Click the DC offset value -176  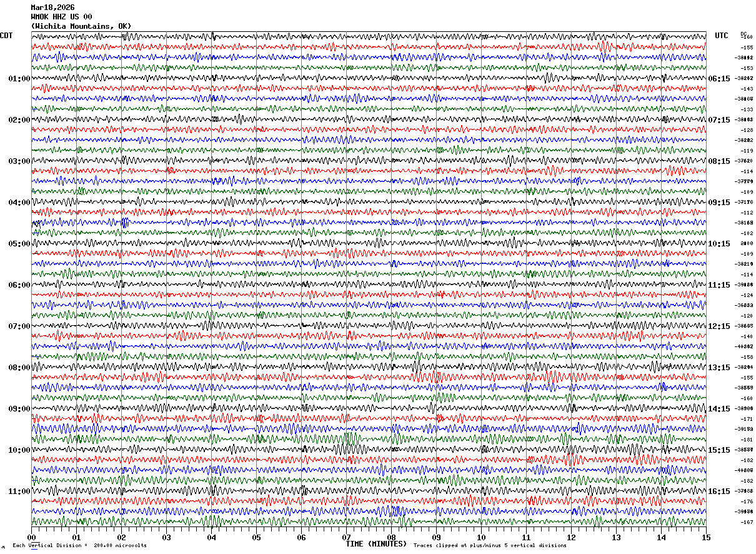point(747,501)
